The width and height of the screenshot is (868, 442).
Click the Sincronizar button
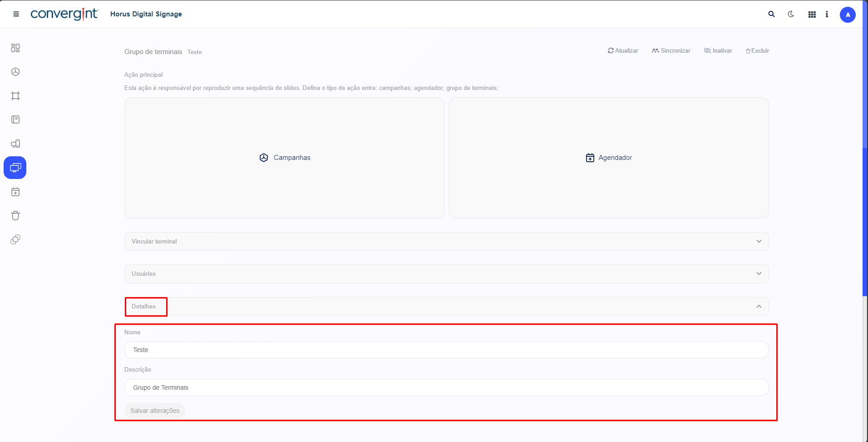[671, 51]
